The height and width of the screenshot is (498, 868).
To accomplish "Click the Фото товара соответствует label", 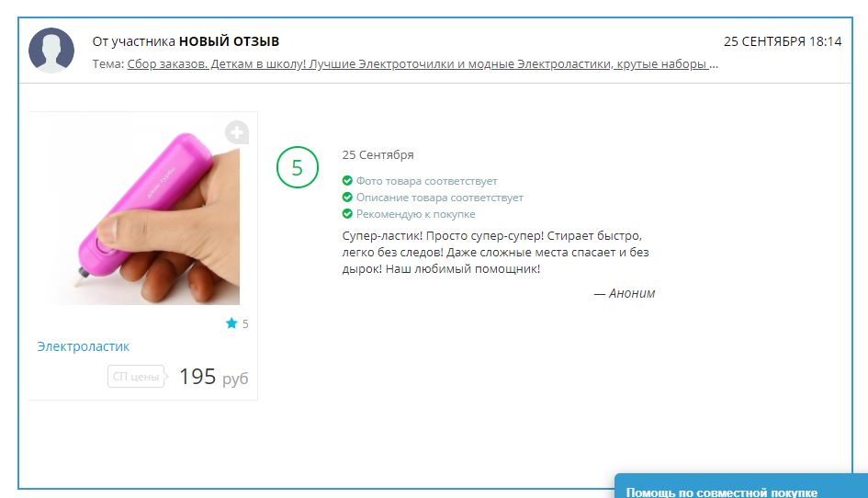I will pyautogui.click(x=427, y=181).
